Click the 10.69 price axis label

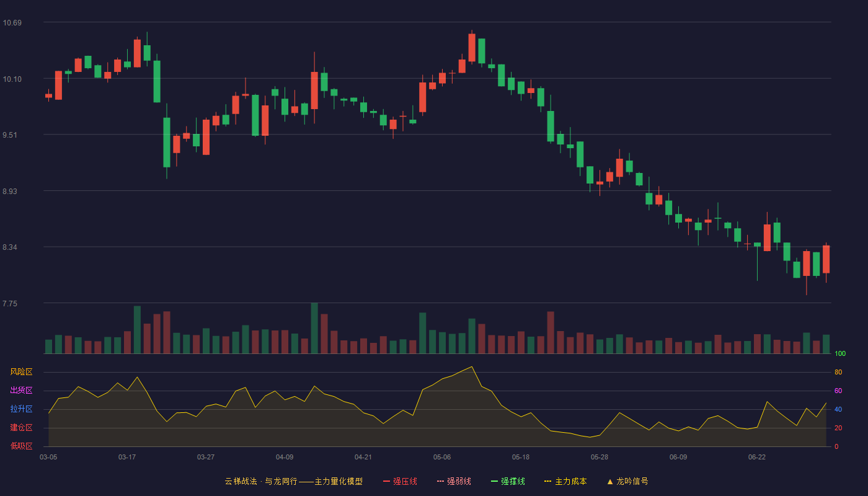(12, 23)
